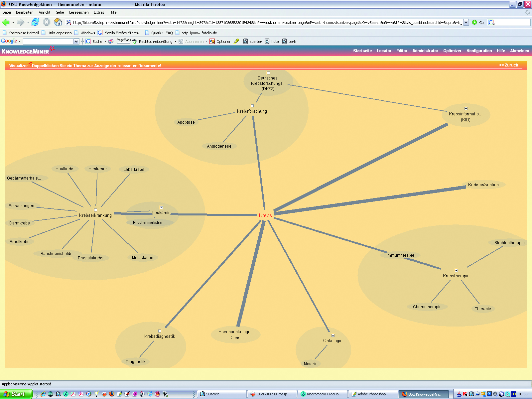Screen dimensions: 532x399
Task: Open the Google search box dropdown
Action: [x=76, y=42]
